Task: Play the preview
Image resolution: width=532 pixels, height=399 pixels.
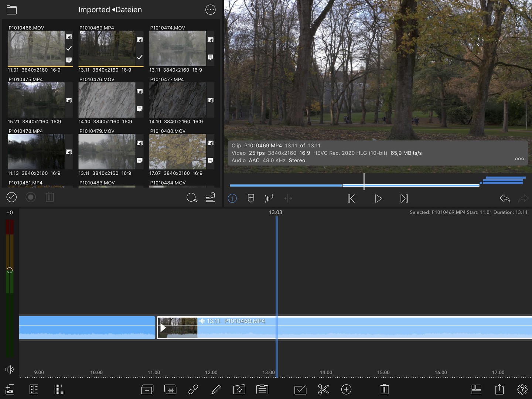Action: [x=378, y=199]
